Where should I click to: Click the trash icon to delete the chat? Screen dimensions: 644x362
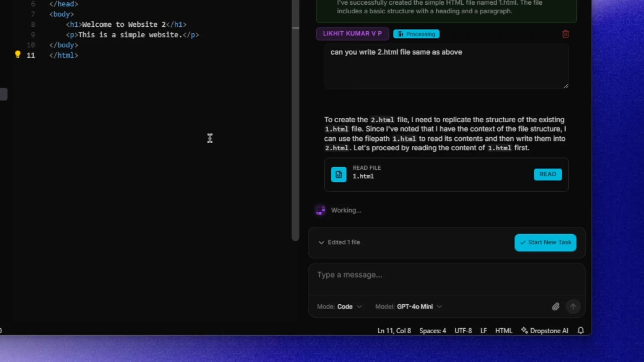[x=566, y=34]
